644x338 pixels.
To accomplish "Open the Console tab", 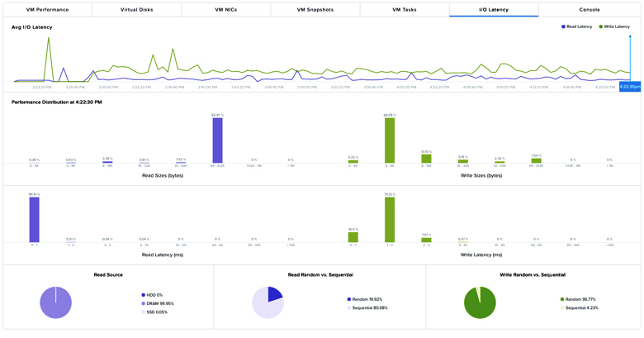I will 589,10.
